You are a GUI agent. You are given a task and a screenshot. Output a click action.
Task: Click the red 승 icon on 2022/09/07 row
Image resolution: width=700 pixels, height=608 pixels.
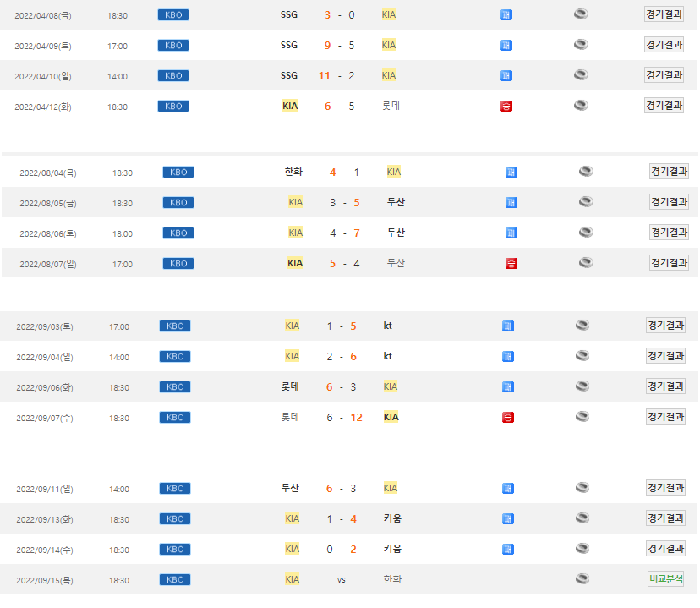[508, 417]
